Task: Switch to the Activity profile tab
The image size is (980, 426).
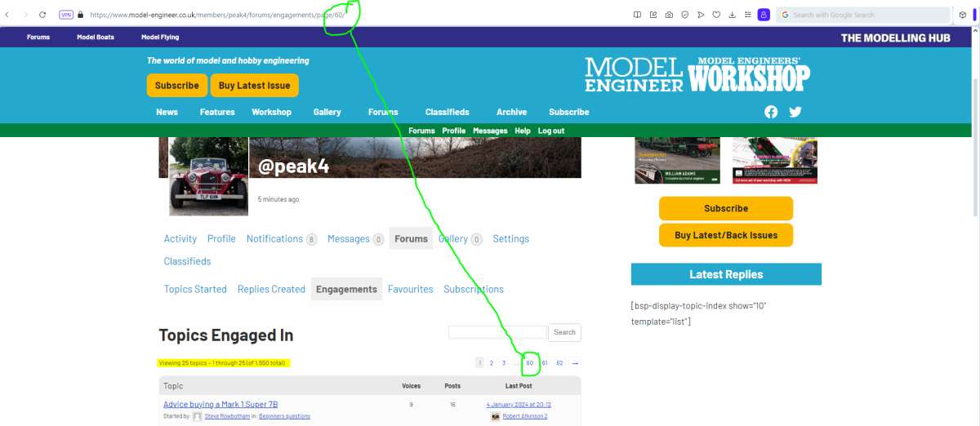Action: pos(180,239)
